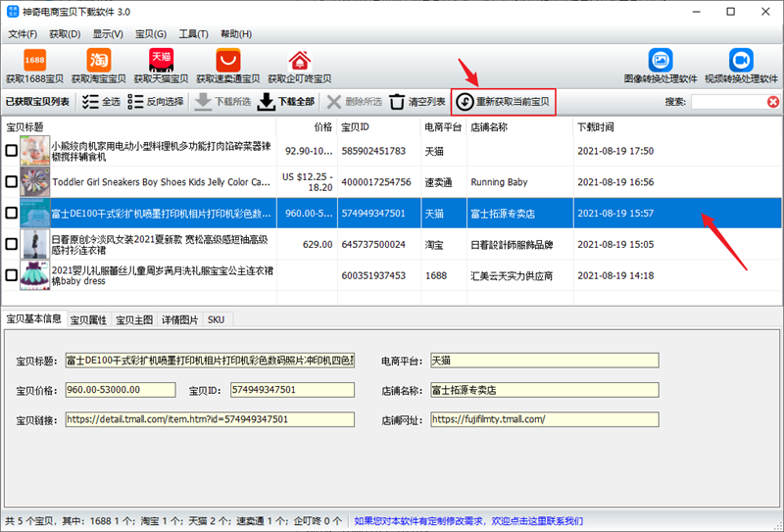784x532 pixels.
Task: Click the 获取天猫宝贝 icon
Action: point(161,61)
